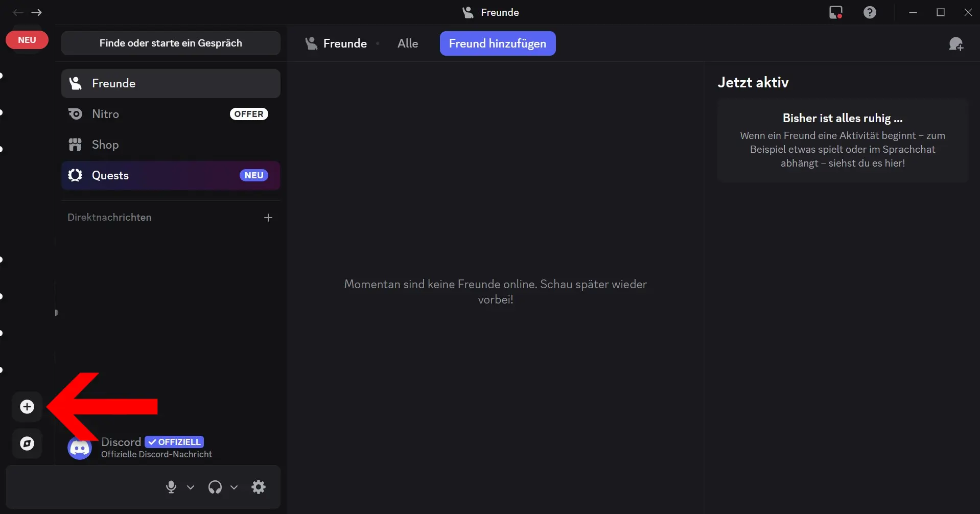Add a direct message with the plus
The width and height of the screenshot is (980, 514).
click(x=269, y=217)
